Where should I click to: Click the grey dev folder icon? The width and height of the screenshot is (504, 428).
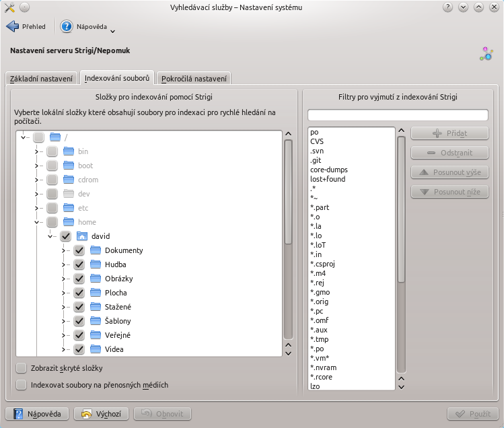point(69,194)
